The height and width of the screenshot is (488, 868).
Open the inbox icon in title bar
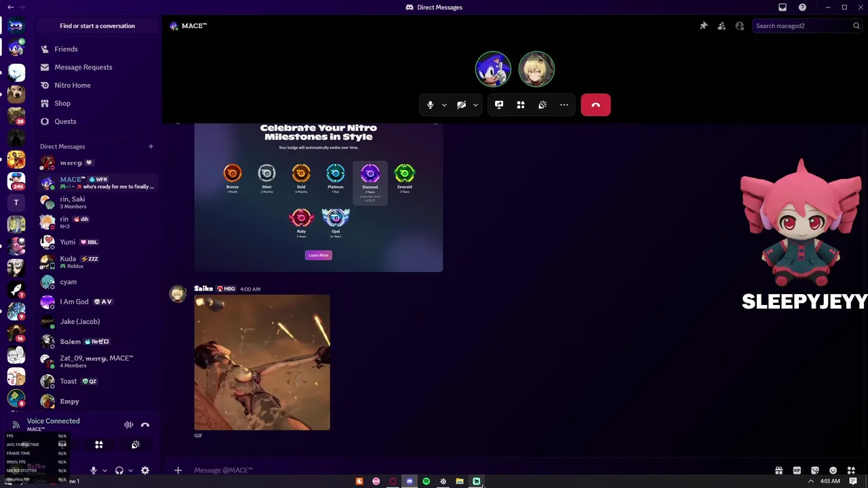click(x=783, y=7)
